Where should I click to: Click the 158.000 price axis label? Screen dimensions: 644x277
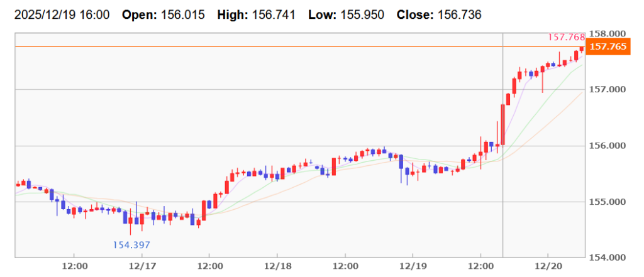pos(609,33)
